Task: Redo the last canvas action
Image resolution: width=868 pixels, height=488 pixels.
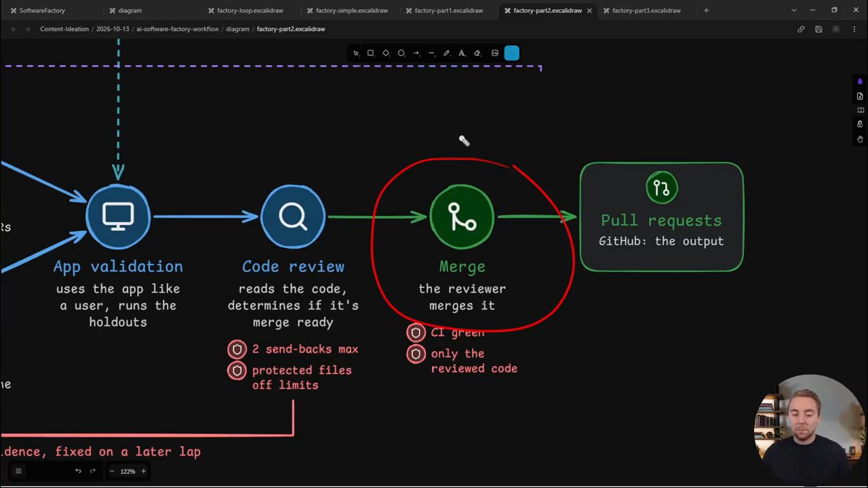Action: tap(93, 471)
